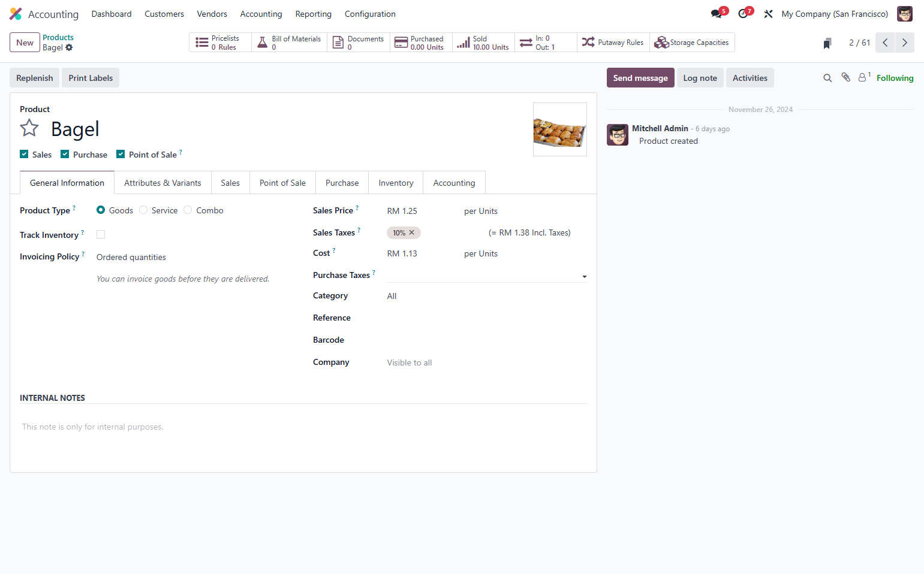This screenshot has height=574, width=924.
Task: Go to the previous product record
Action: 885,43
